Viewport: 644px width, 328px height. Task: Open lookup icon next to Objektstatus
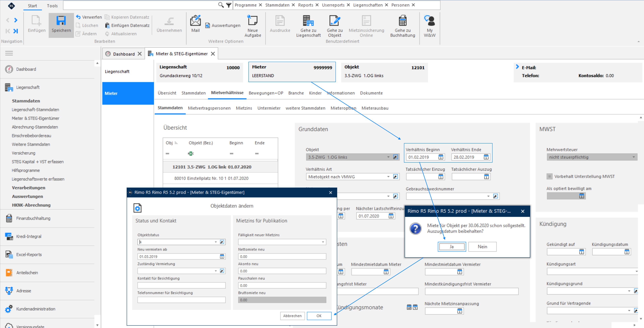[222, 242]
